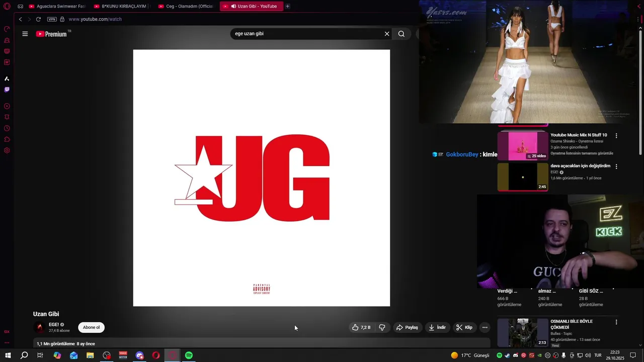Click the YouTube search magnifier button
Screen dimensions: 644x362
point(401,34)
